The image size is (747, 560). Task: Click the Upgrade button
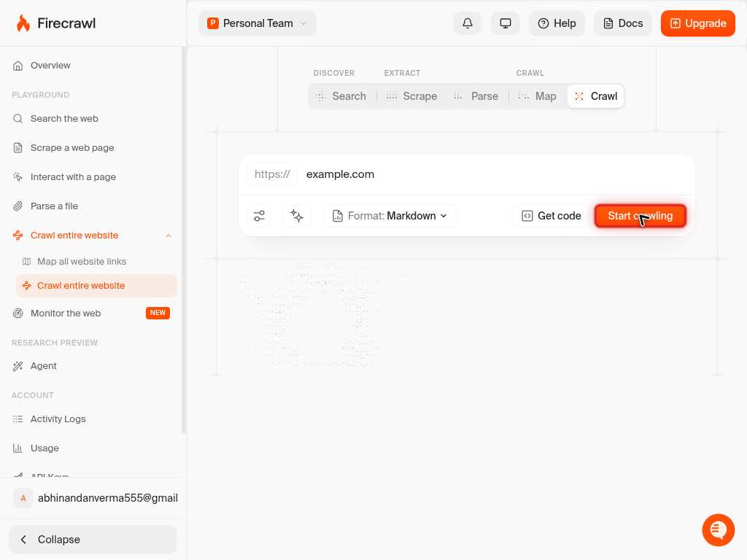(698, 23)
